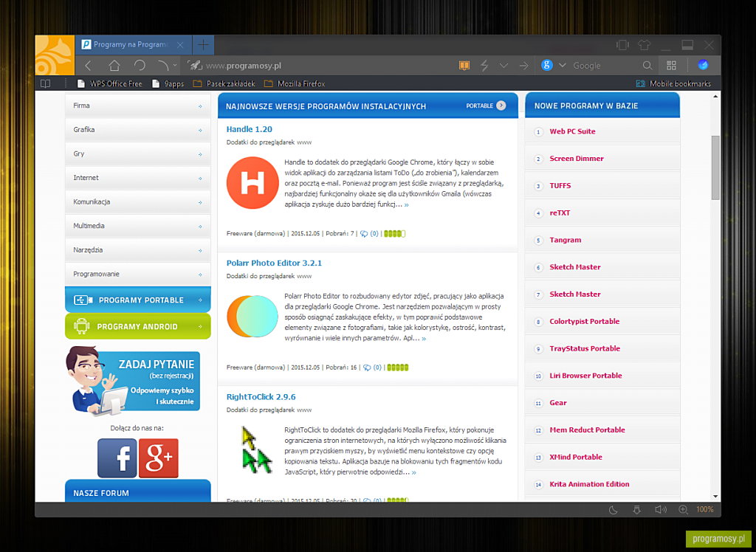Screen dimensions: 756x552
Task: Click the scrollbar up arrow
Action: click(715, 97)
